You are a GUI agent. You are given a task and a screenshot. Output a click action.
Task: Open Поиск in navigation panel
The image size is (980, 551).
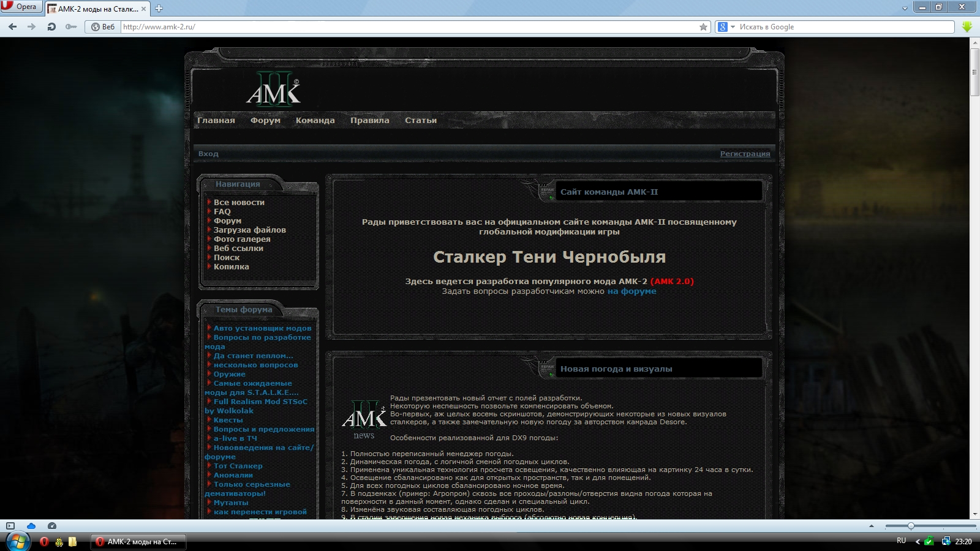pos(227,258)
